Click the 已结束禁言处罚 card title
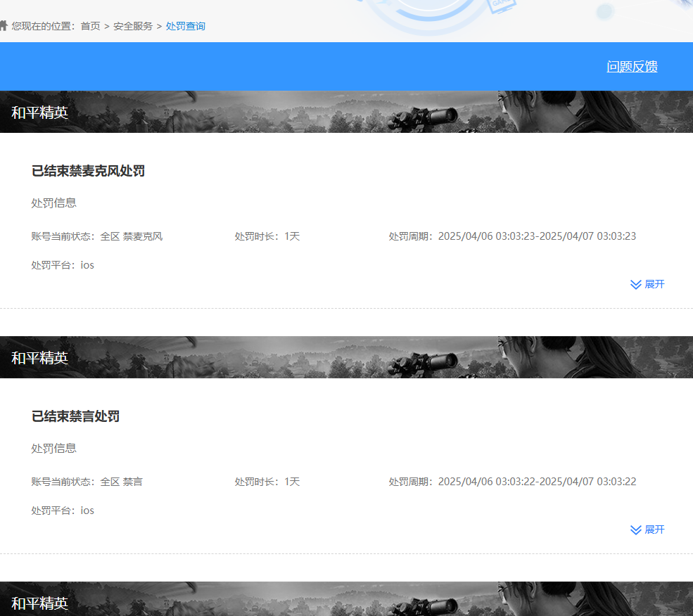The width and height of the screenshot is (693, 616). click(76, 416)
